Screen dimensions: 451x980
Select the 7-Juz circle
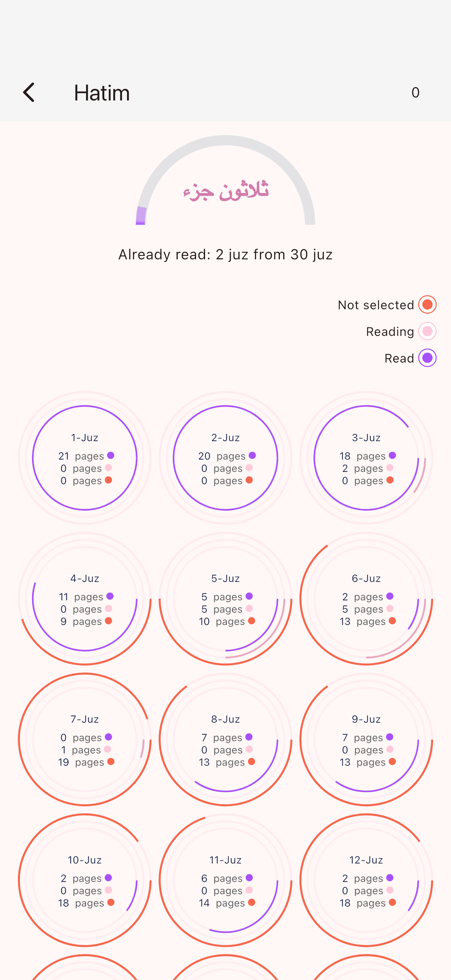click(x=85, y=739)
